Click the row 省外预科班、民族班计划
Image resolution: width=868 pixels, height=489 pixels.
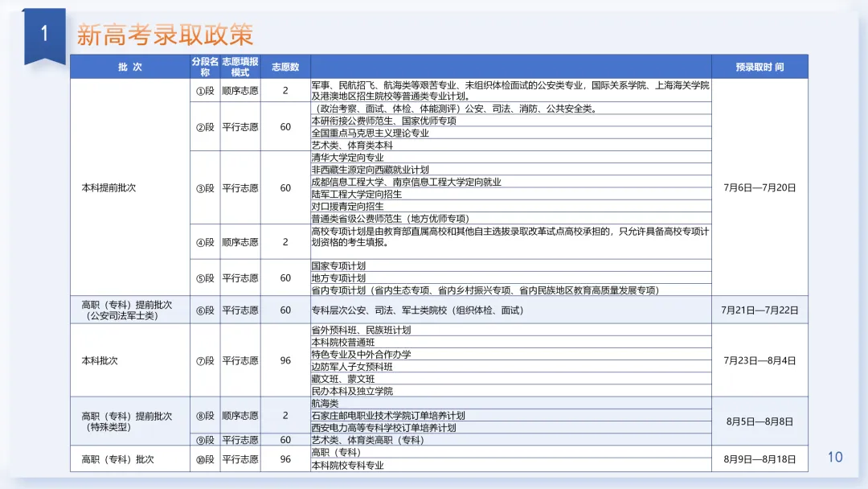pyautogui.click(x=511, y=330)
